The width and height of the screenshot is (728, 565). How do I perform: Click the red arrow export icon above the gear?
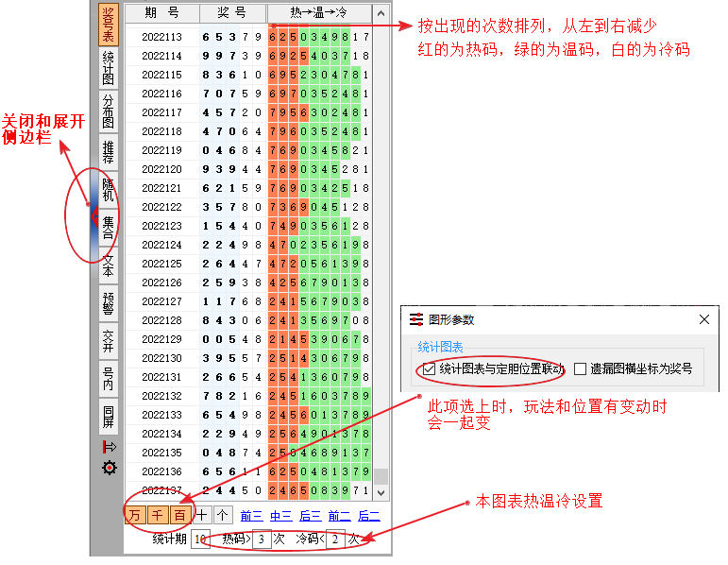pyautogui.click(x=110, y=447)
